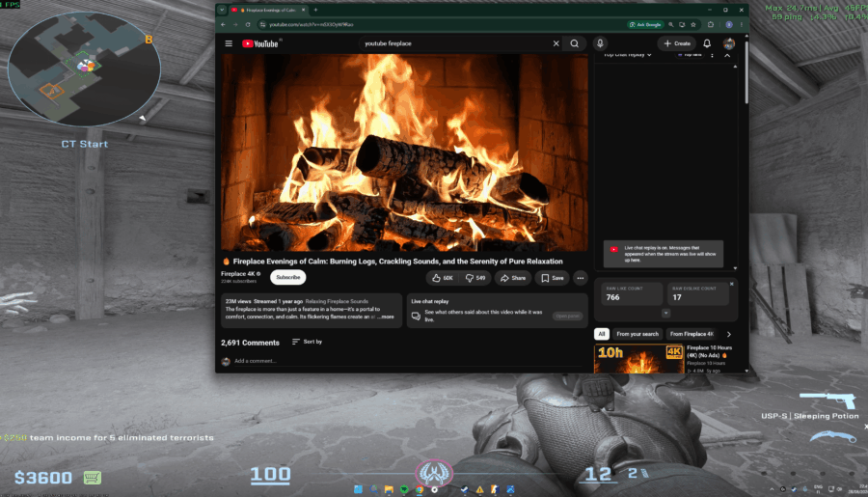Open YouTube notifications bell

click(707, 43)
